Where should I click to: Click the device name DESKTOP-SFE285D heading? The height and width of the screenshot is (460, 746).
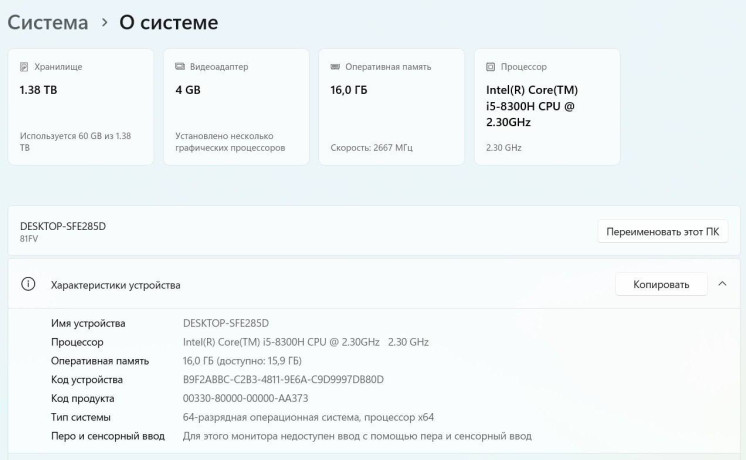(63, 226)
